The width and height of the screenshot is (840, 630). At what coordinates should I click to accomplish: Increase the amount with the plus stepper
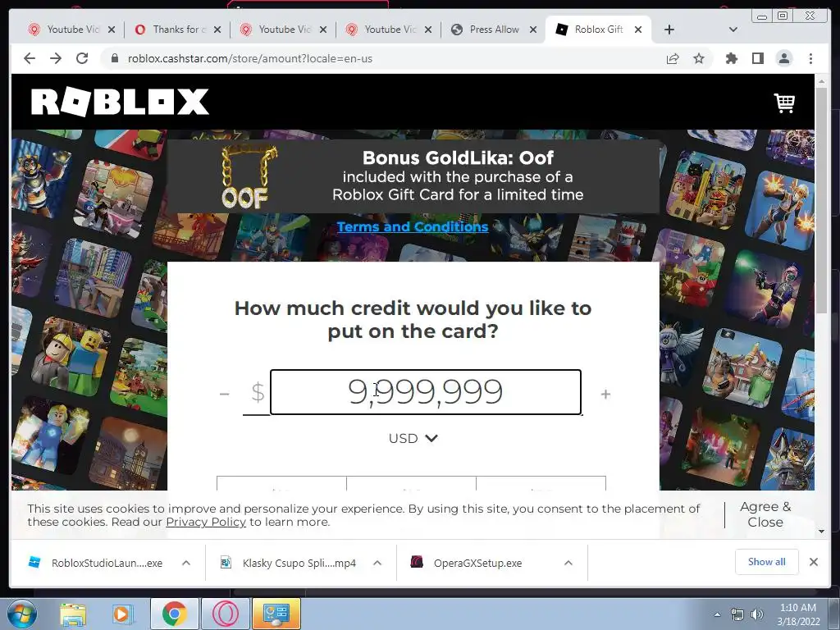[605, 395]
